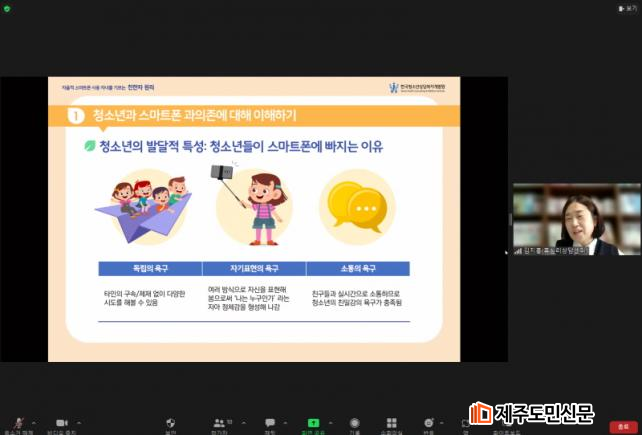
Task: Select the speaker's video thumbnail
Action: tap(576, 219)
